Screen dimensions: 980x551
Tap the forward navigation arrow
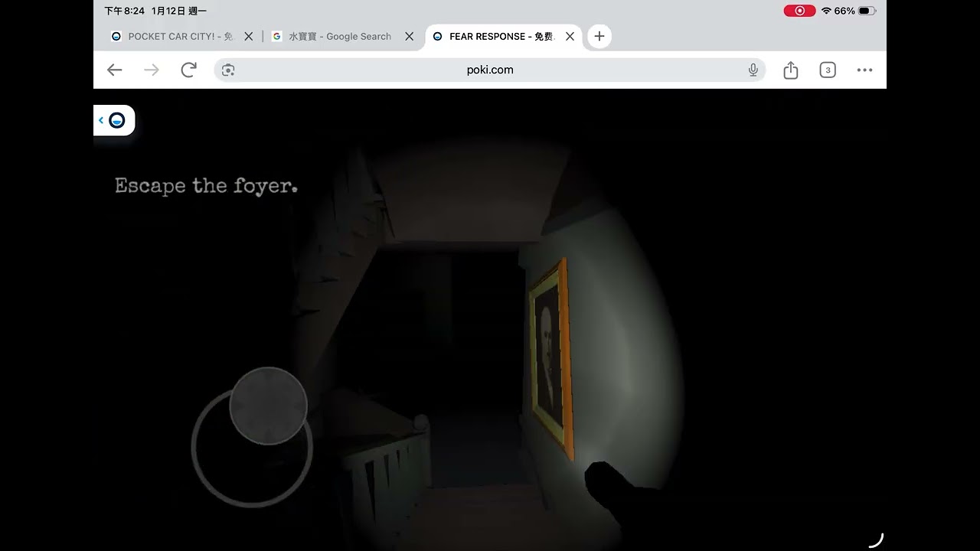click(x=152, y=70)
